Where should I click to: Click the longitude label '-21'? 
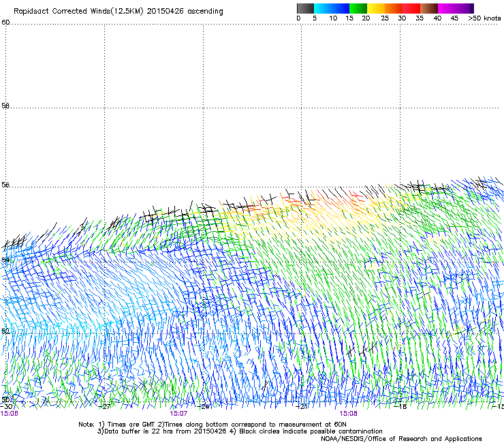point(301,407)
